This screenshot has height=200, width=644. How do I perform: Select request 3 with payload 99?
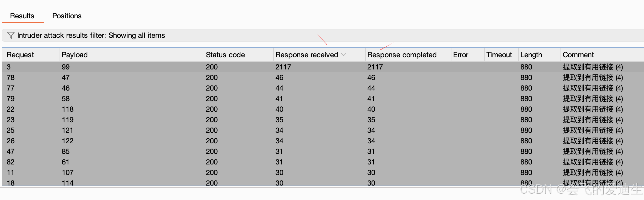tap(323, 67)
